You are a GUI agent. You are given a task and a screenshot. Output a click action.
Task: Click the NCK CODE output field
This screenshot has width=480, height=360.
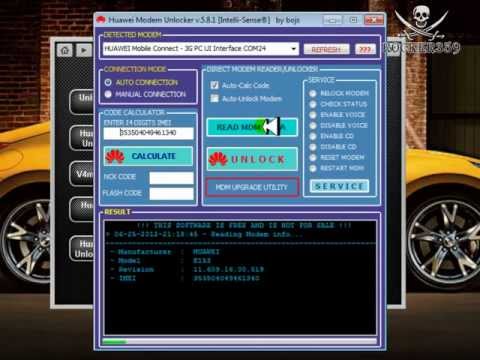click(171, 178)
